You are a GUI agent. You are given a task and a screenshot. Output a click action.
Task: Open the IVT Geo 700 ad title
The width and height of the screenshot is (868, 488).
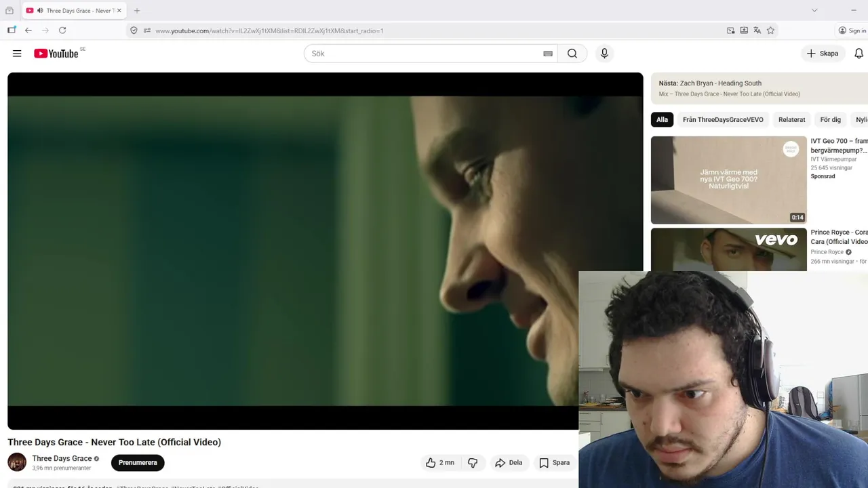click(839, 146)
